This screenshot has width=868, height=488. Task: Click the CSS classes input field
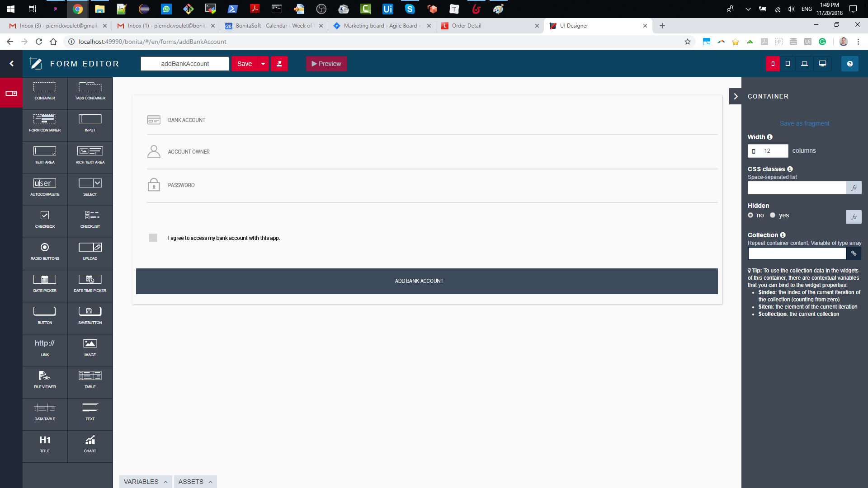tap(797, 187)
